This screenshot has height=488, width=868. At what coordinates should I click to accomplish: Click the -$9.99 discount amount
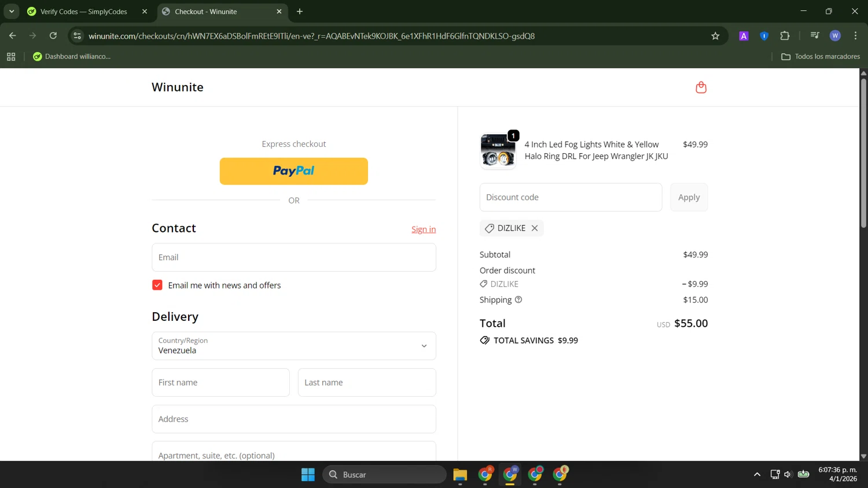click(695, 284)
